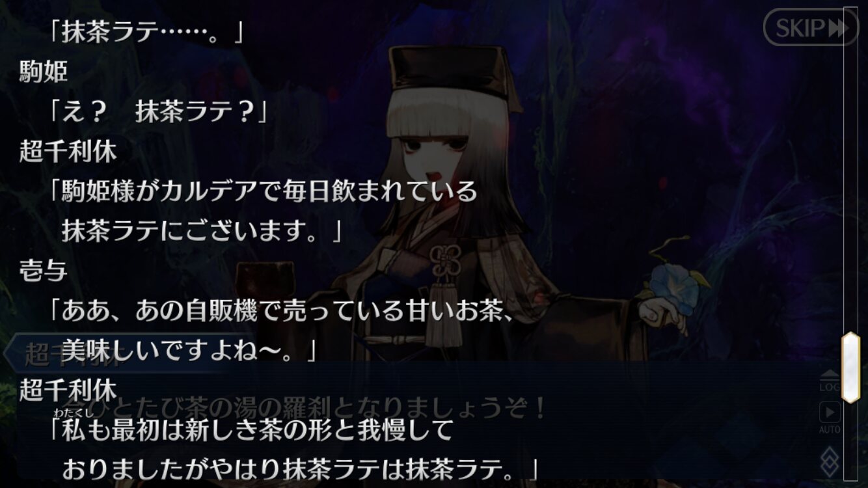Tap the line 駒姫様がカルデアで毎日飲まれている
Viewport: 868px width, 488px height.
(264, 191)
